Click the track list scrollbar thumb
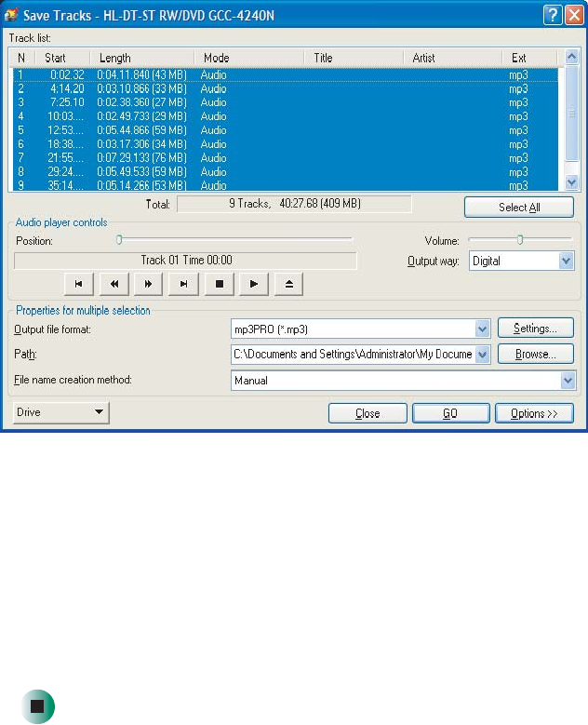This screenshot has height=725, width=588. click(572, 114)
